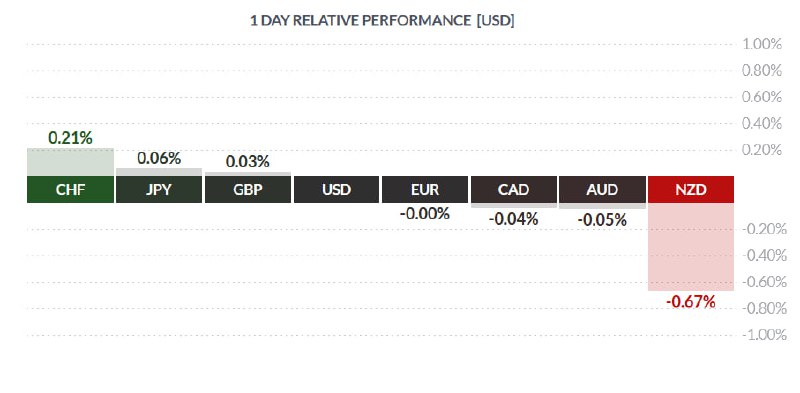Select the AUD currency block
Screen dimensions: 800x393
[x=602, y=189]
